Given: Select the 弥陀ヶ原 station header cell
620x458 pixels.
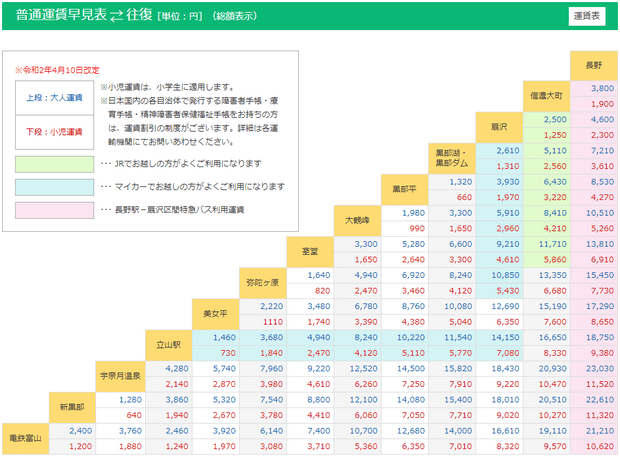Looking at the screenshot, I should 263,283.
